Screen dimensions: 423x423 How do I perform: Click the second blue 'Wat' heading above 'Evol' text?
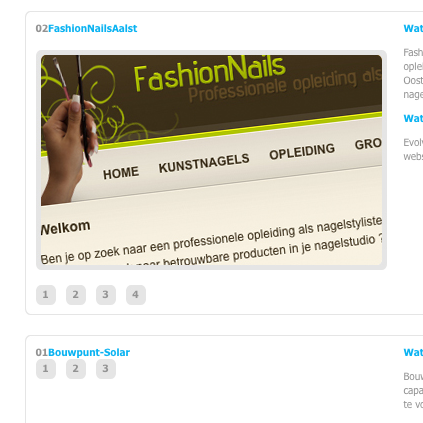coord(413,118)
